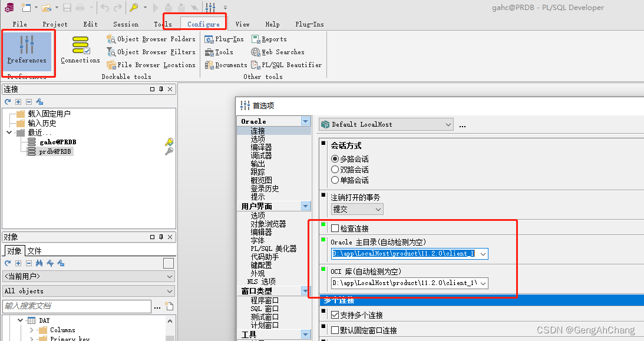644x341 pixels.
Task: Open Oracle 主目录 path dropdown
Action: click(x=483, y=254)
